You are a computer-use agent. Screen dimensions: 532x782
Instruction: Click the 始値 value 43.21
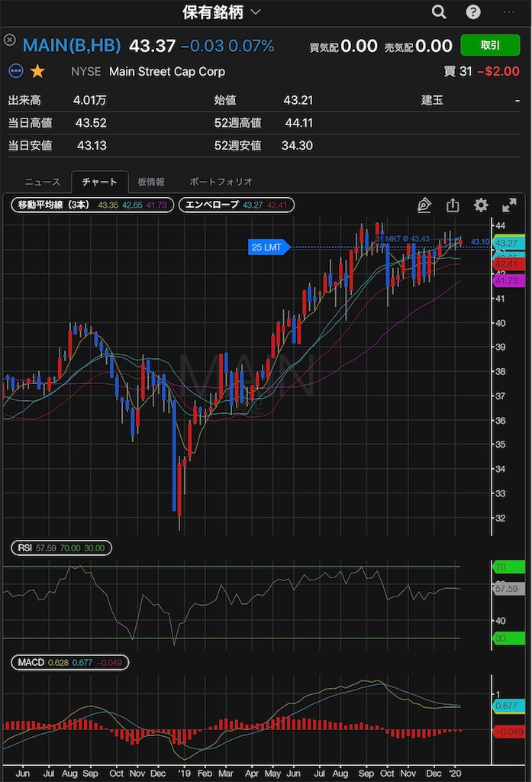tap(298, 100)
